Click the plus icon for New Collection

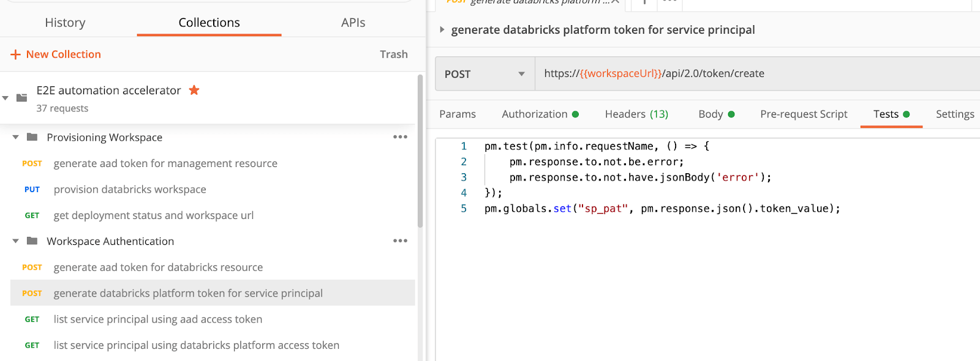click(16, 54)
